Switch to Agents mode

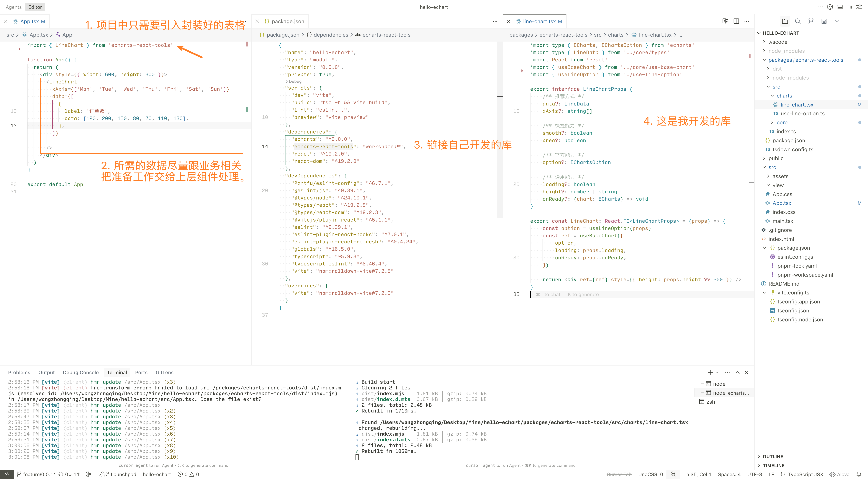(x=14, y=7)
